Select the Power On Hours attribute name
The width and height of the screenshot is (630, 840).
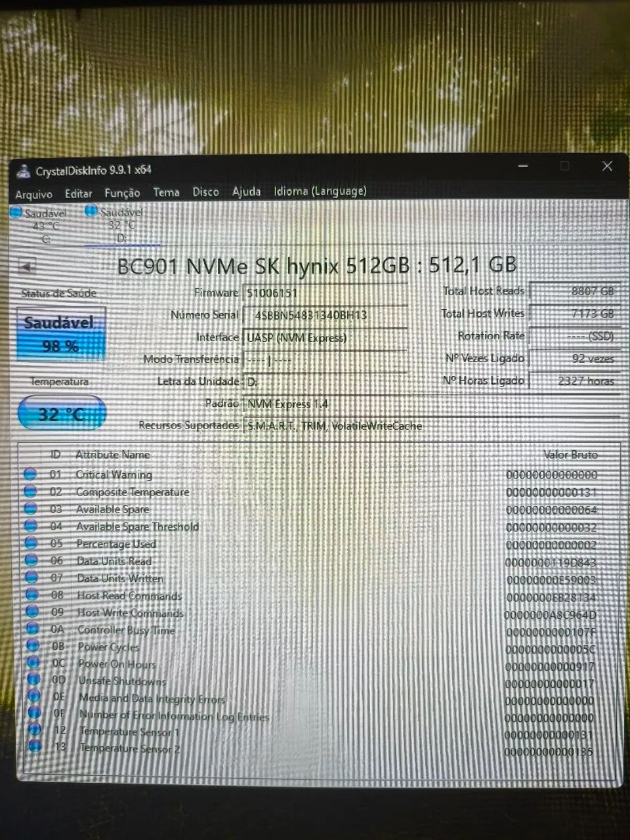pyautogui.click(x=117, y=663)
